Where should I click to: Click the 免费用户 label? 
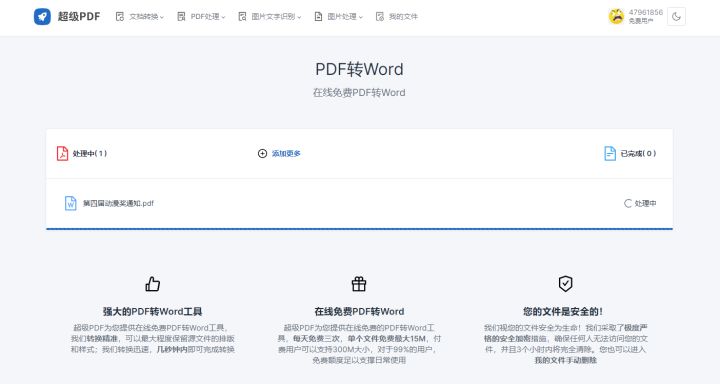(x=641, y=21)
